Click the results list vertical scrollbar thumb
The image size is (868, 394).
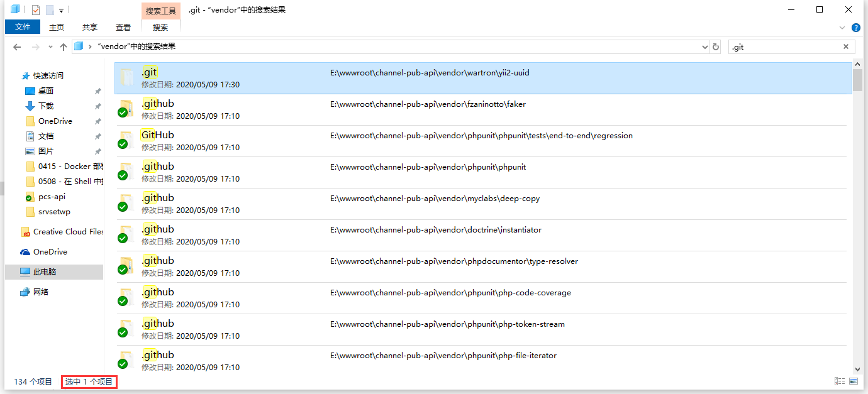857,80
